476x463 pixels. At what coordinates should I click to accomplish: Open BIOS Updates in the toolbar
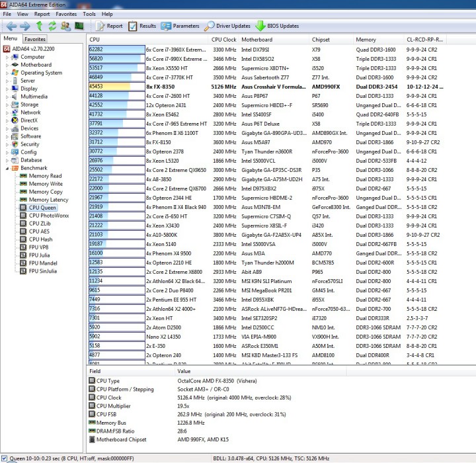[277, 26]
